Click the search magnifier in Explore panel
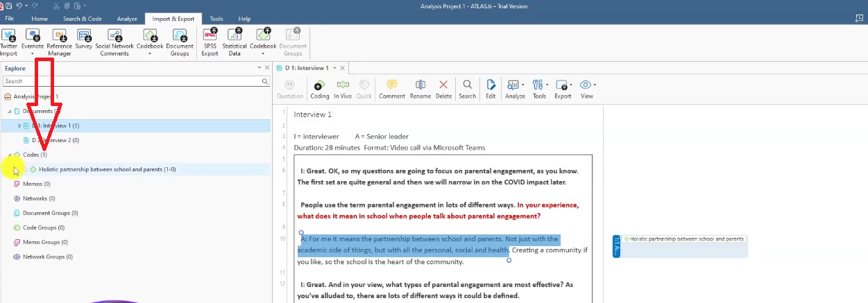Screen dimensions: 868x303 click(265, 81)
